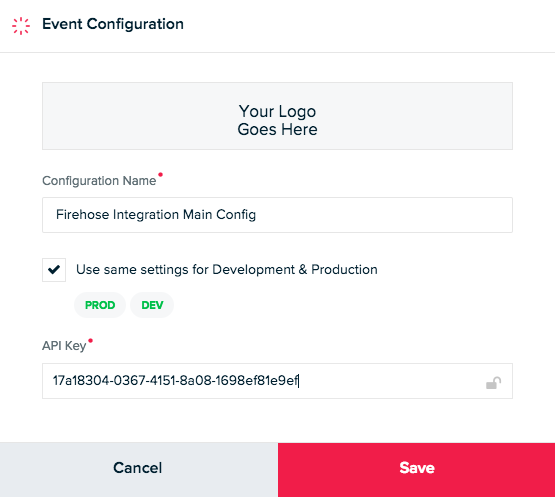Select the DEV environment badge

click(x=152, y=305)
